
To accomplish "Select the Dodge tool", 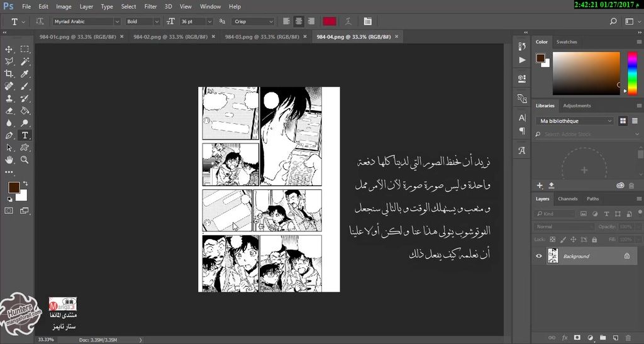I will (x=25, y=123).
